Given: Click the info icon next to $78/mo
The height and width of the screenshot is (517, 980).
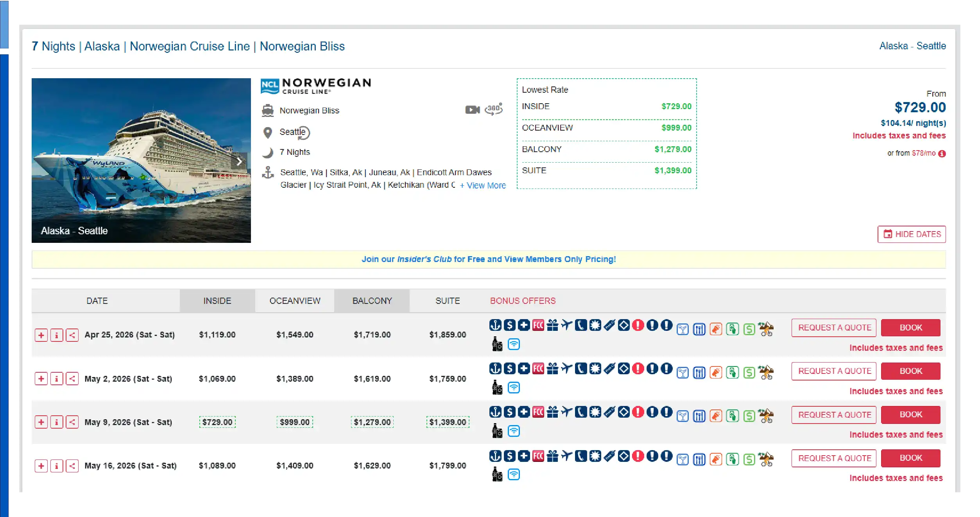Looking at the screenshot, I should pyautogui.click(x=942, y=154).
